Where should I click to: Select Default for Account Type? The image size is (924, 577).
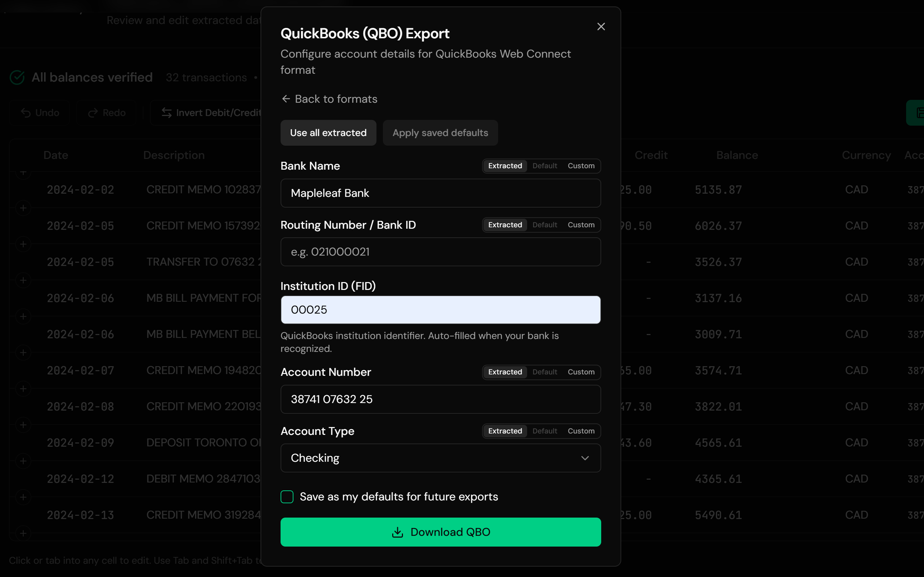544,431
